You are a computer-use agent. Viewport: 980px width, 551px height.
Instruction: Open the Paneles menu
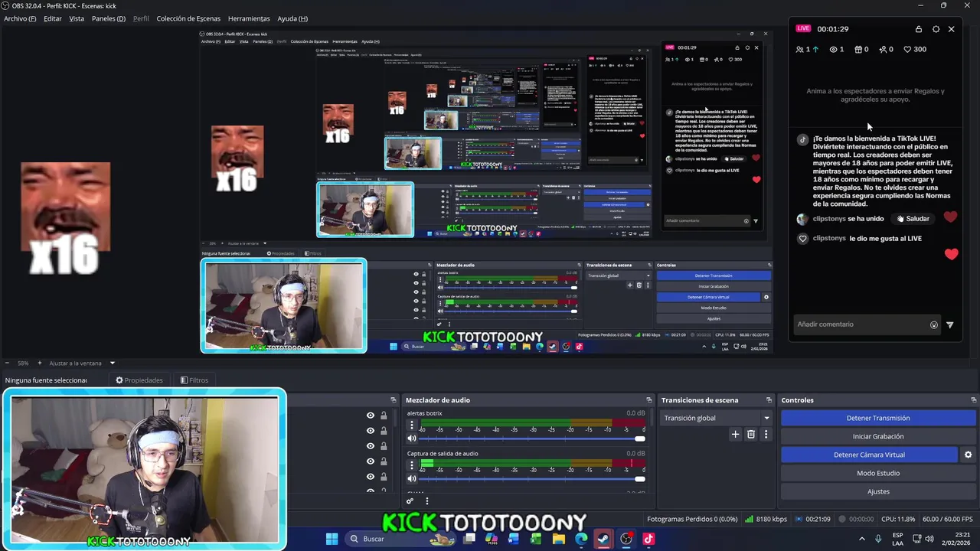109,18
